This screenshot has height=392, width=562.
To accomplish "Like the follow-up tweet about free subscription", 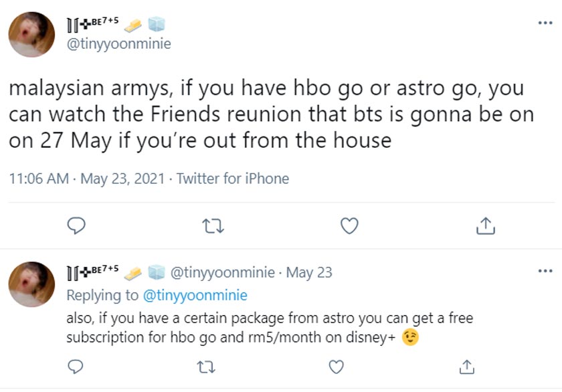I will pos(337,366).
